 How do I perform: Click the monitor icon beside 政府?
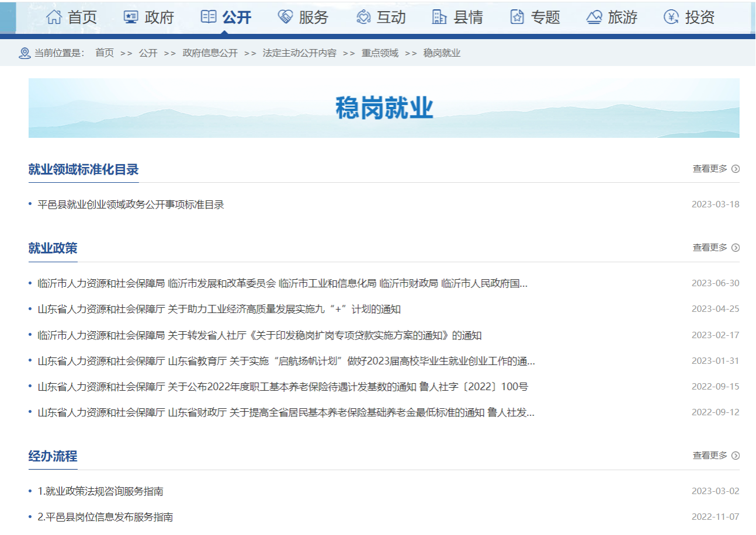tap(131, 18)
